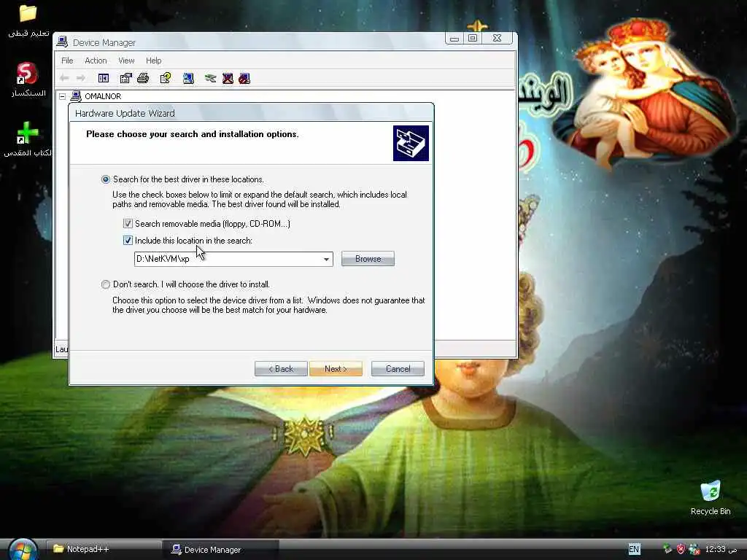Click the Notepad++ taskbar button
This screenshot has height=560, width=747.
coord(104,549)
